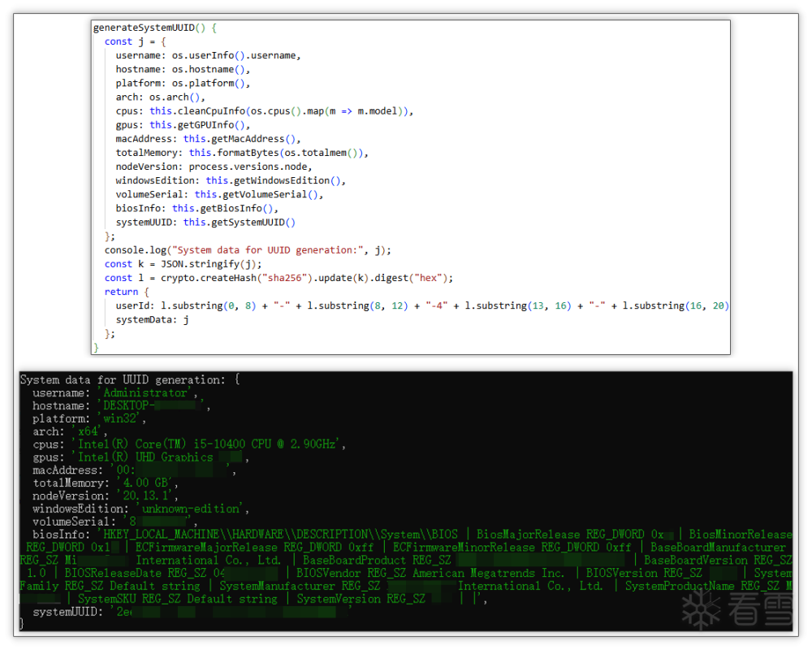Click terminal macAddress output line
812x650 pixels.
point(135,470)
